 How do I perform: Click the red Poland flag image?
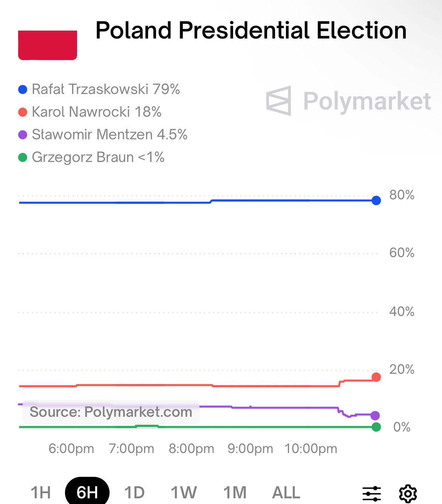pos(48,45)
